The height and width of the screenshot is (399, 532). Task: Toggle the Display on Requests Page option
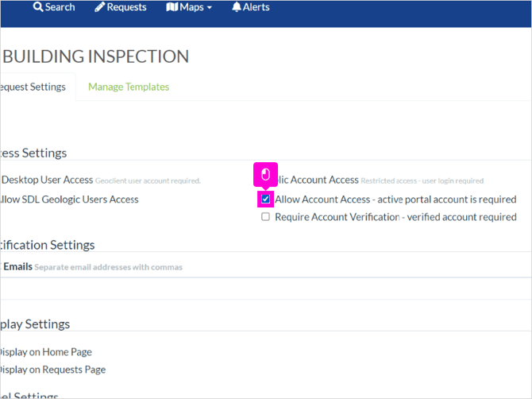(52, 370)
